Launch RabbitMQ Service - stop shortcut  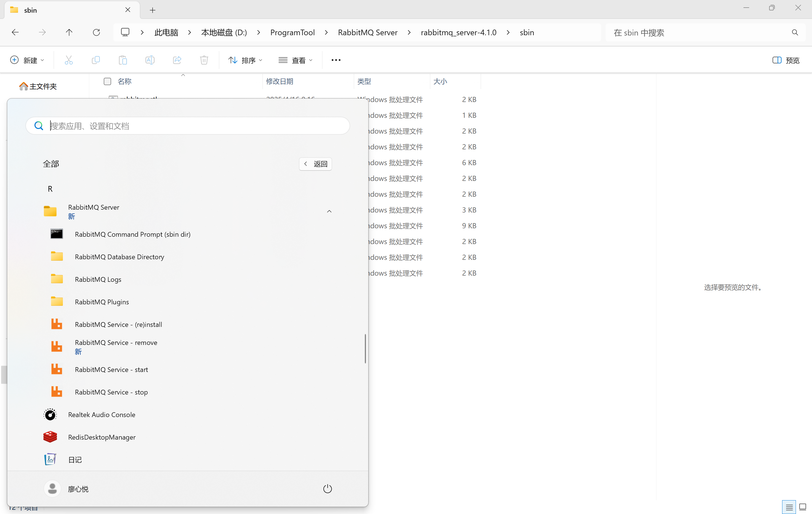(111, 392)
